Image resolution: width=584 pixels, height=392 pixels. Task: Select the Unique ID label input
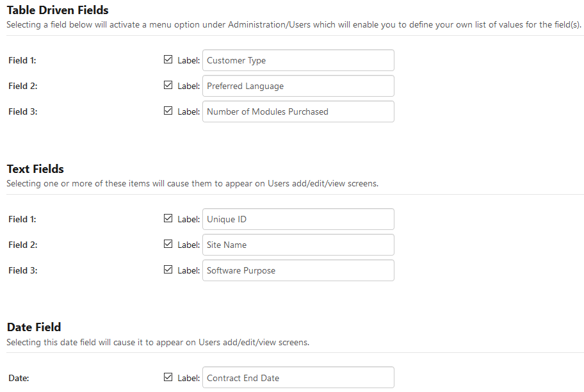(x=298, y=219)
